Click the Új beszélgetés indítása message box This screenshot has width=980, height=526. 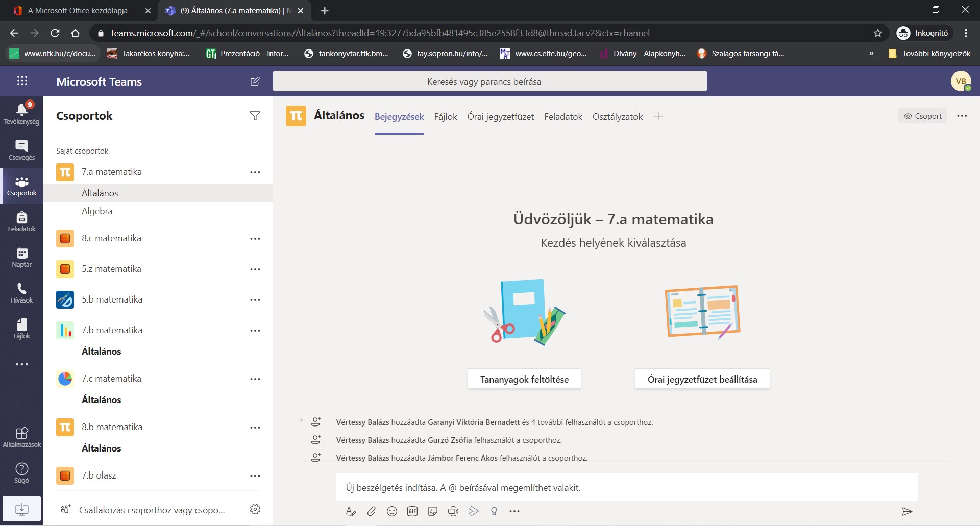(626, 488)
